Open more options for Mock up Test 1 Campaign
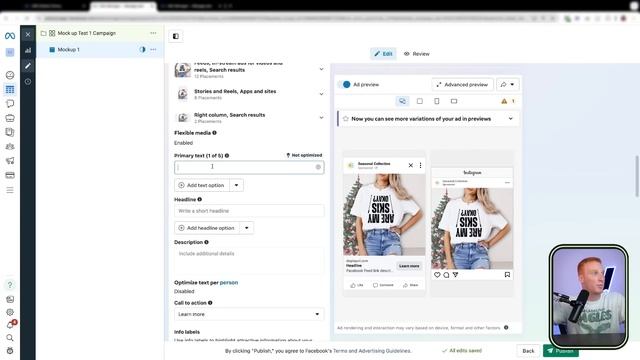Image resolution: width=640 pixels, height=360 pixels. (153, 33)
